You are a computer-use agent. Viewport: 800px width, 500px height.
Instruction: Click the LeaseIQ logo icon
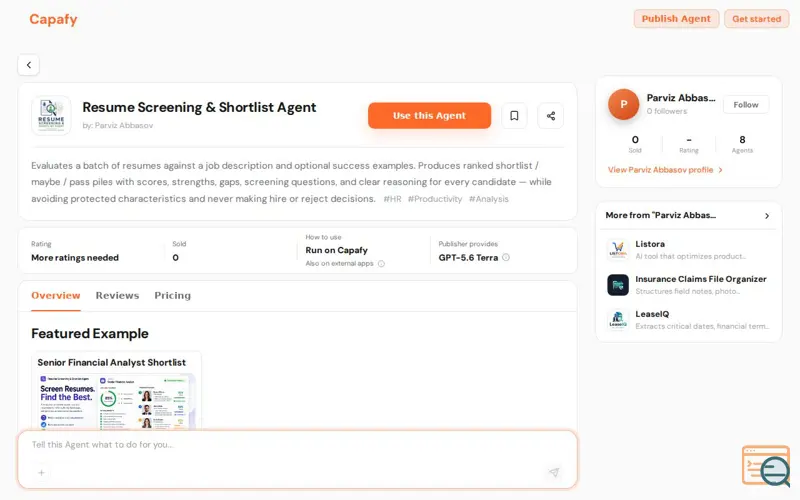click(x=618, y=320)
